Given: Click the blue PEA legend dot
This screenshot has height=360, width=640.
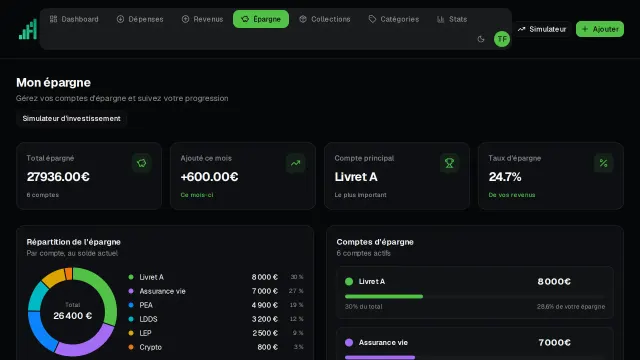Looking at the screenshot, I should point(131,305).
